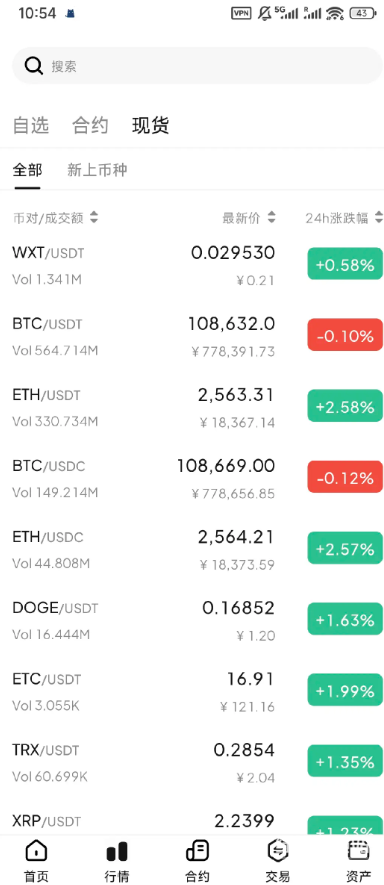Open the 合约 contract icon in bottom bar
This screenshot has width=384, height=885.
coord(198,850)
